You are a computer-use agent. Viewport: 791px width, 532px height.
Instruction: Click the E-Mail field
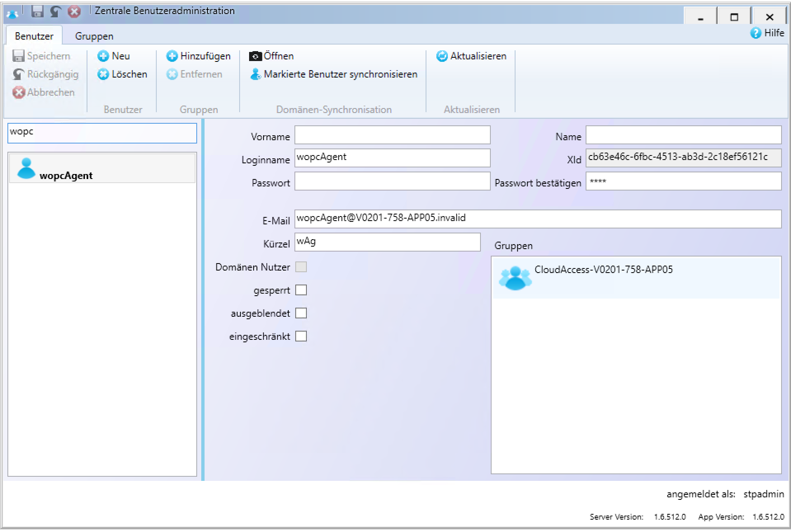click(538, 219)
